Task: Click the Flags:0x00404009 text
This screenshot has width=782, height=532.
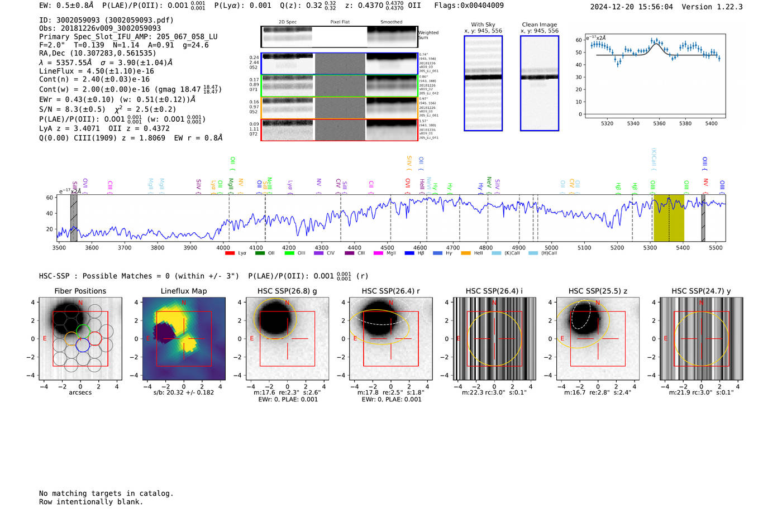Action: click(469, 6)
